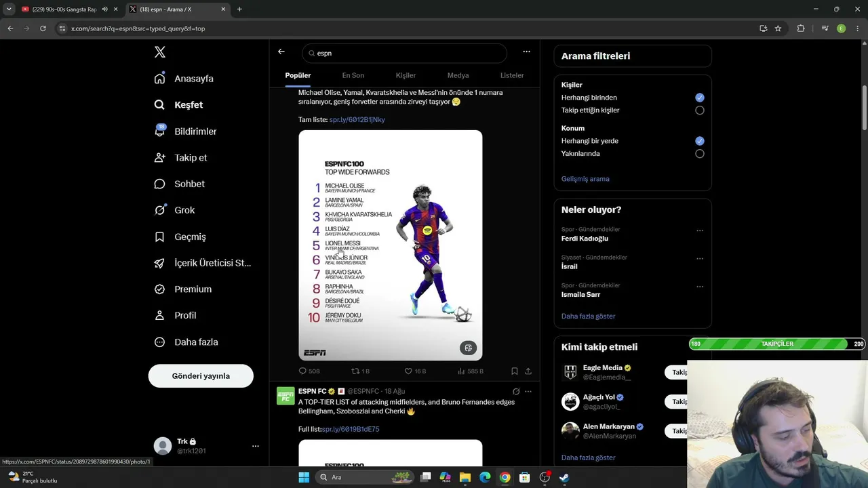Open the spr.ly/6019B1dE75 full list link
Image resolution: width=868 pixels, height=488 pixels.
[x=351, y=430]
